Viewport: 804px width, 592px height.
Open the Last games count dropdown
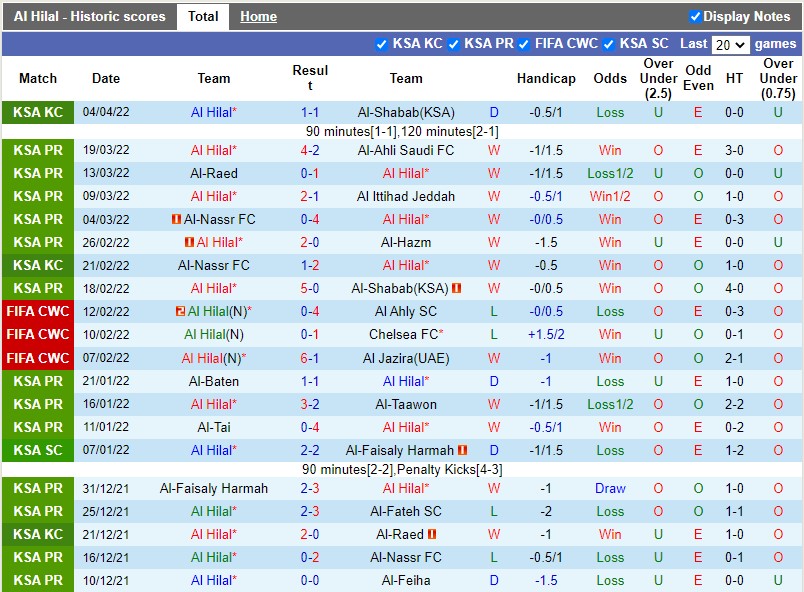[730, 44]
